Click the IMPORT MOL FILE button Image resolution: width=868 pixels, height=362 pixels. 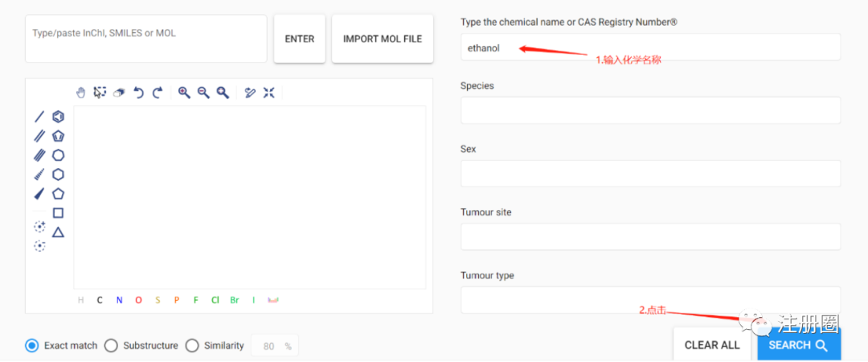(x=383, y=39)
